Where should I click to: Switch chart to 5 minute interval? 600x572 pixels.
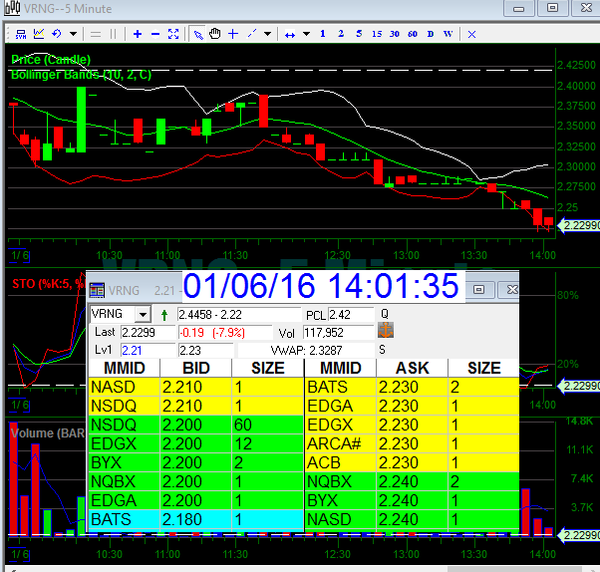point(359,34)
